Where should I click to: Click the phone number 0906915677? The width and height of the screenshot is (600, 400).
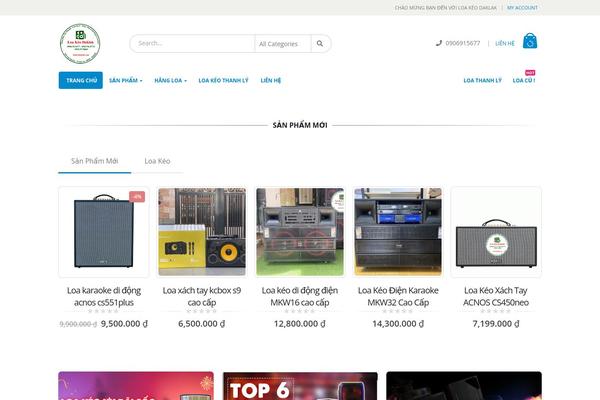click(462, 43)
